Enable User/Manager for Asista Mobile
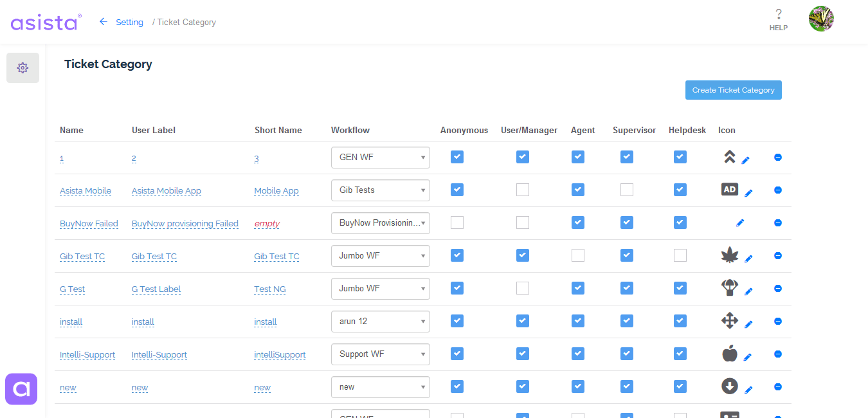Image resolution: width=868 pixels, height=418 pixels. tap(523, 190)
